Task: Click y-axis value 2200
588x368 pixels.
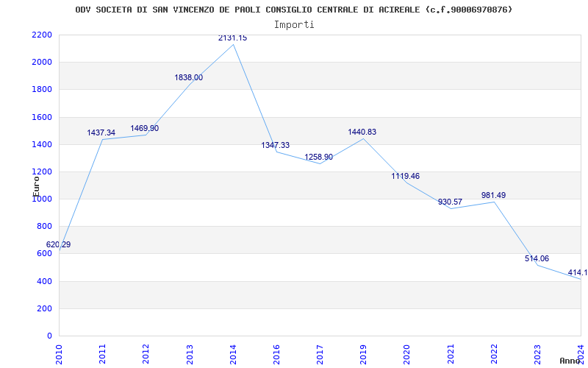Action: 42,35
